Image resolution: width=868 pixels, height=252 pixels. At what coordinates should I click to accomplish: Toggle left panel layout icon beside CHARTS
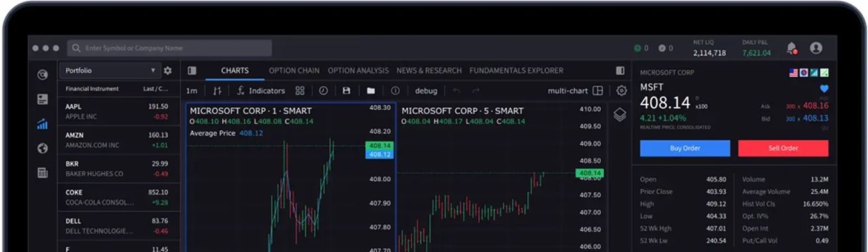point(192,70)
